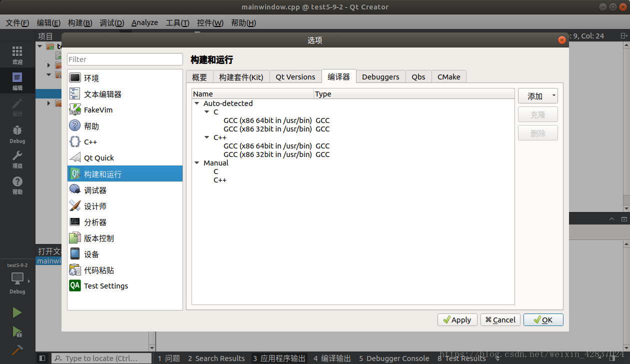The image size is (630, 364).
Task: Switch to the Qbs tab
Action: pyautogui.click(x=418, y=77)
